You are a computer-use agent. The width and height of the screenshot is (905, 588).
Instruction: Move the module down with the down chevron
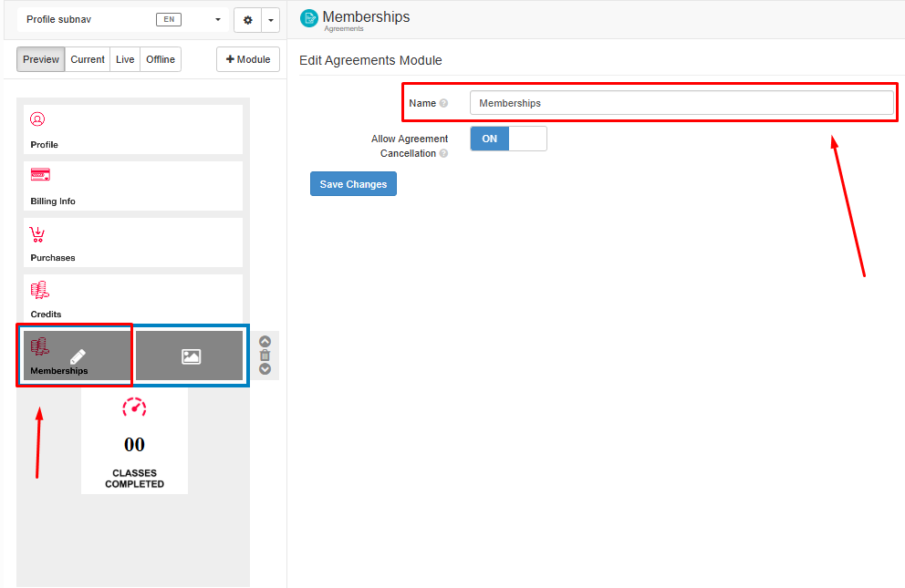265,369
